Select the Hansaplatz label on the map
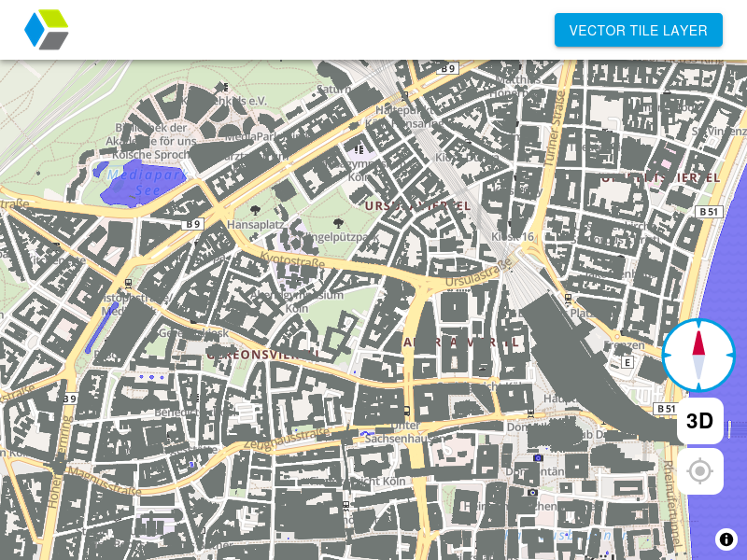The image size is (747, 560). pos(256,224)
